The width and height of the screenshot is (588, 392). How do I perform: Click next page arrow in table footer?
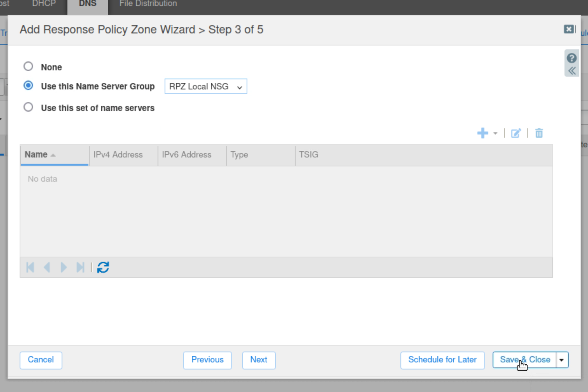click(x=64, y=267)
